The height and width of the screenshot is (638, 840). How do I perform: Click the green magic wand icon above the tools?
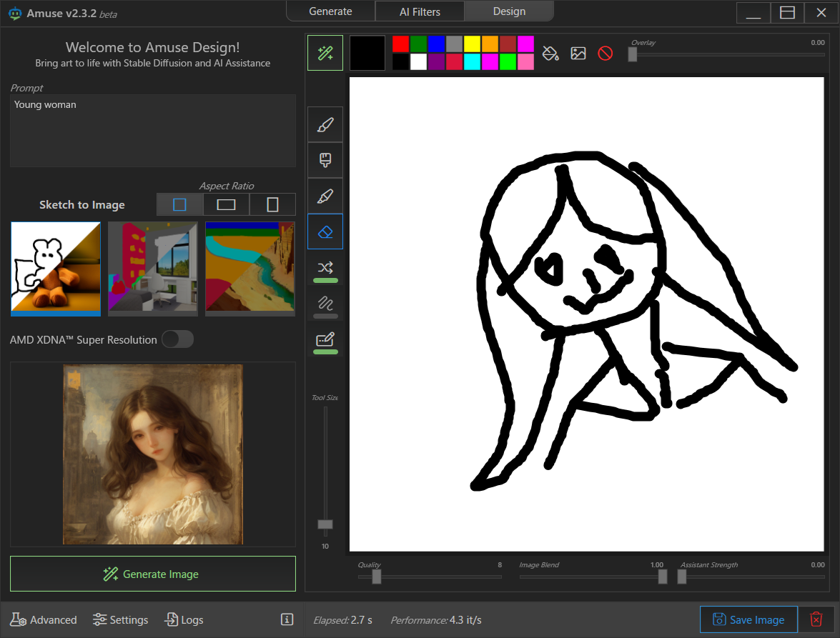click(x=325, y=54)
